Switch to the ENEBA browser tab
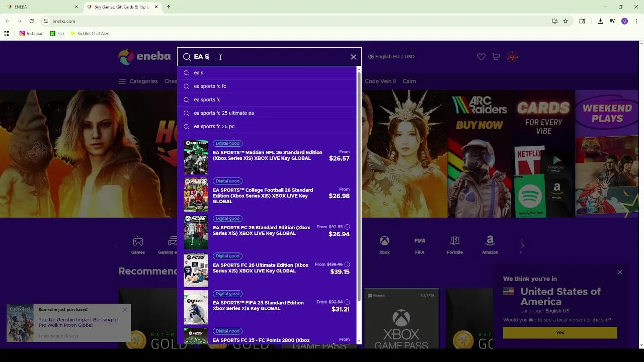Image resolution: width=644 pixels, height=362 pixels. 42,7
